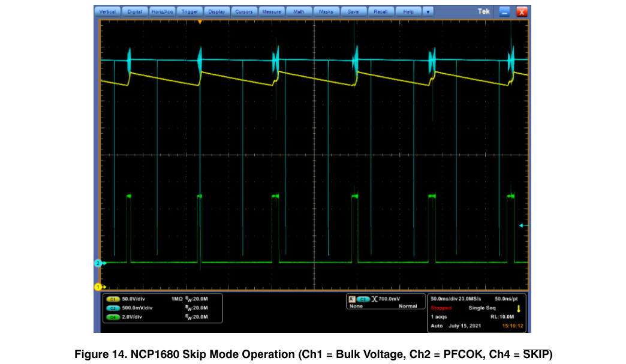
Task: Click the Normal trigger mode label
Action: click(408, 306)
